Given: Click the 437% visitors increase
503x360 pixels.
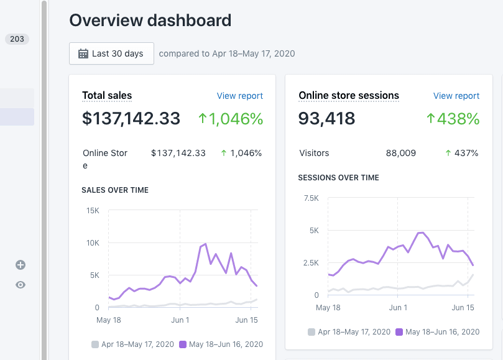Looking at the screenshot, I should (x=462, y=153).
